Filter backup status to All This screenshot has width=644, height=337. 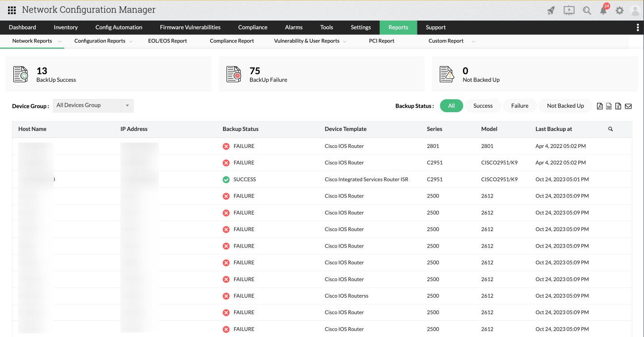coord(451,106)
